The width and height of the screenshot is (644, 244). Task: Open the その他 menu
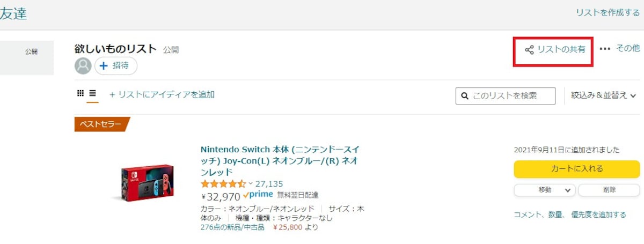point(627,48)
